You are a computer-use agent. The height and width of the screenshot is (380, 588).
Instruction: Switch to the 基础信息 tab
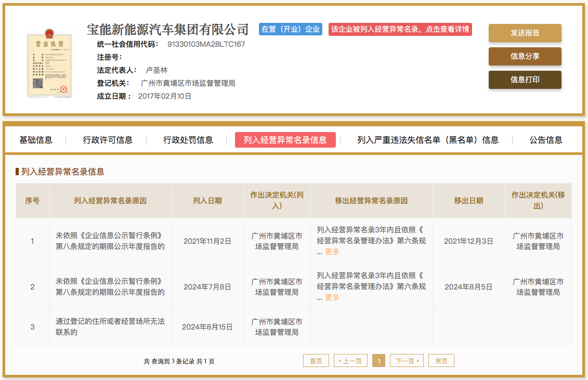click(x=36, y=140)
